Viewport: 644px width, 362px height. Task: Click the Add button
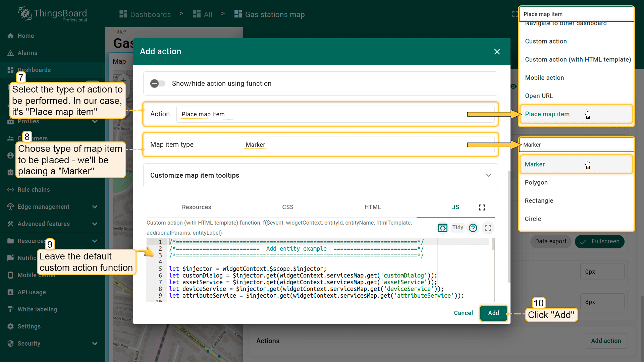493,313
